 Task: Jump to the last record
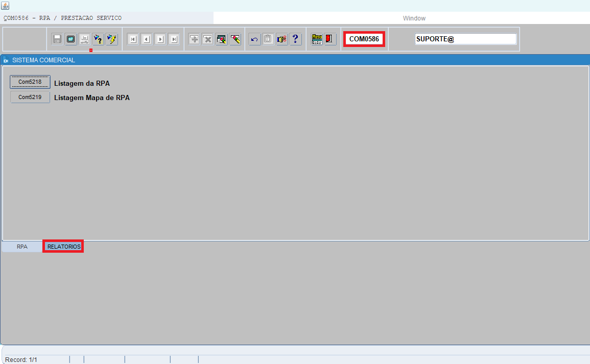(174, 39)
